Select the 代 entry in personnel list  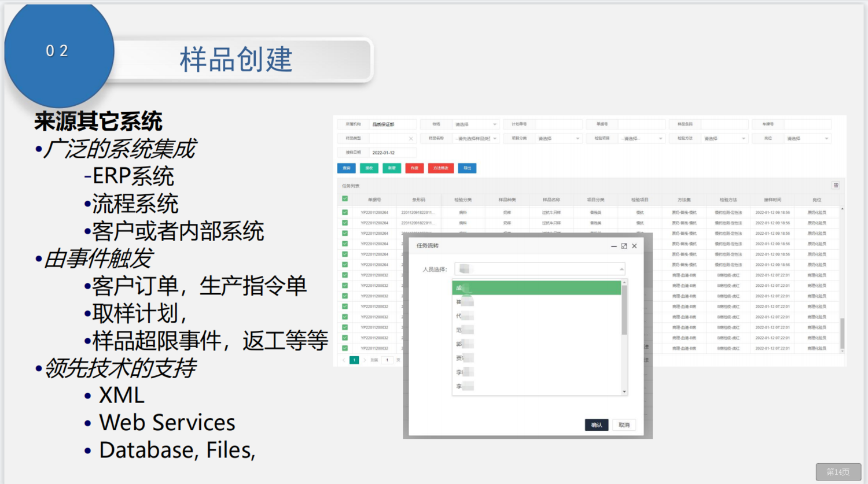pyautogui.click(x=536, y=316)
